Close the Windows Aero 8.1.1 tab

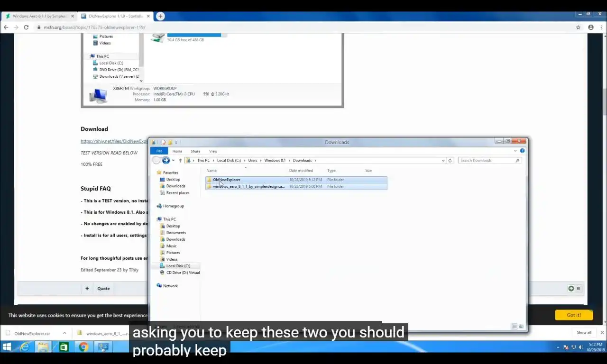click(x=73, y=16)
